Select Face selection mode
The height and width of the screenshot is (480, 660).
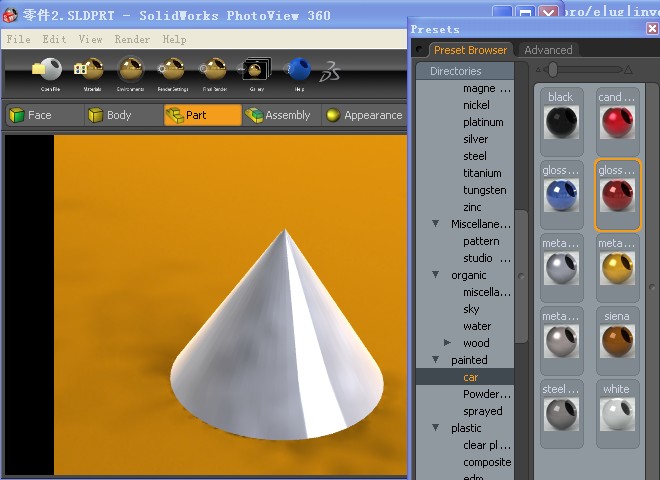point(45,115)
